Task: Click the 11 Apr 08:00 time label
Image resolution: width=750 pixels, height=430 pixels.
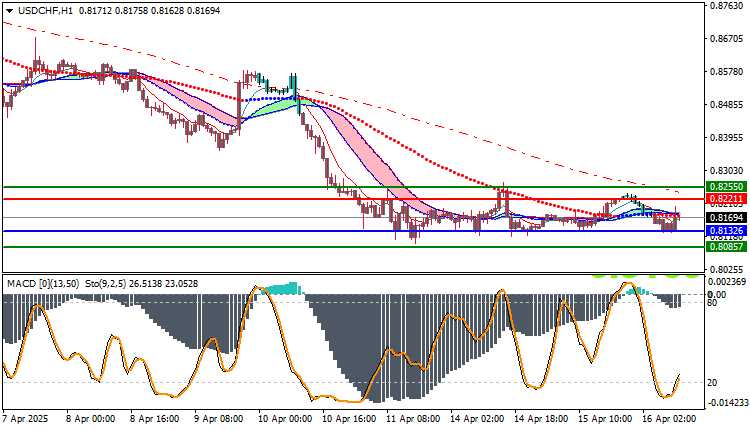Action: click(x=412, y=419)
